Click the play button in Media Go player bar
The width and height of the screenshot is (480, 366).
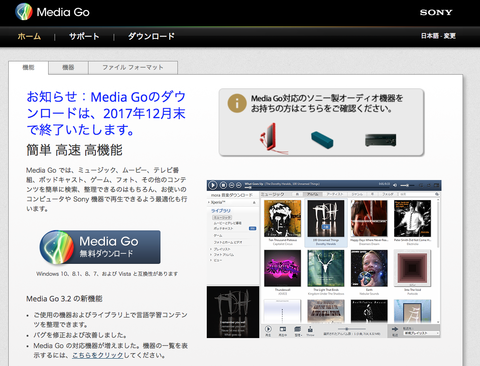213,185
